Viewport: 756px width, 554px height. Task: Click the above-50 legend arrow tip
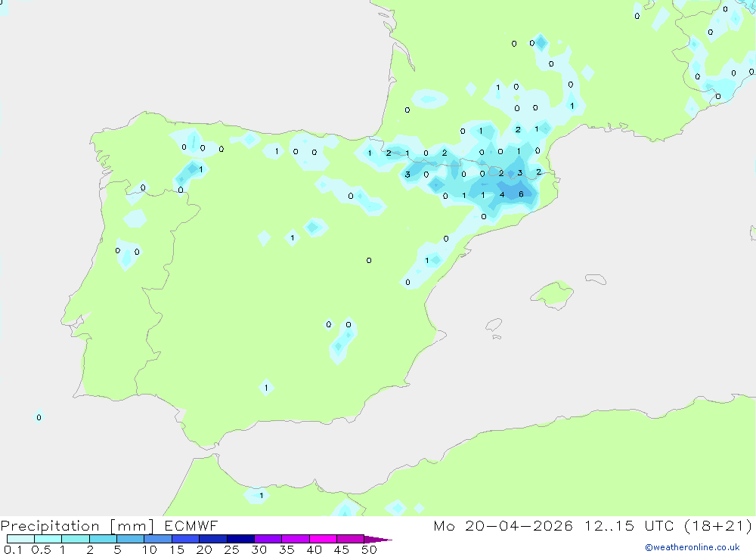click(x=379, y=539)
